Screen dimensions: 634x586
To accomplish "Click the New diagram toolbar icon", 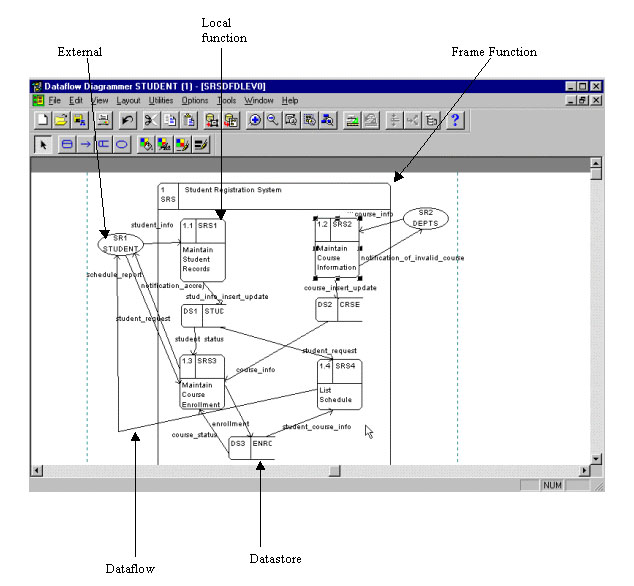I will [x=42, y=120].
